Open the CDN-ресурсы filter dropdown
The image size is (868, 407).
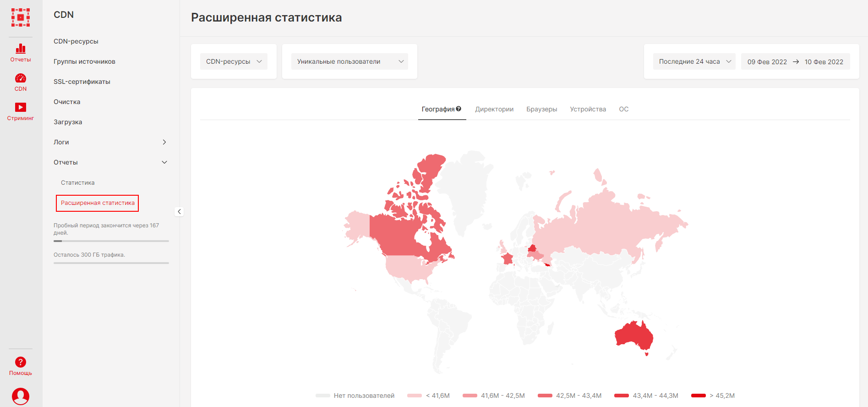(234, 61)
